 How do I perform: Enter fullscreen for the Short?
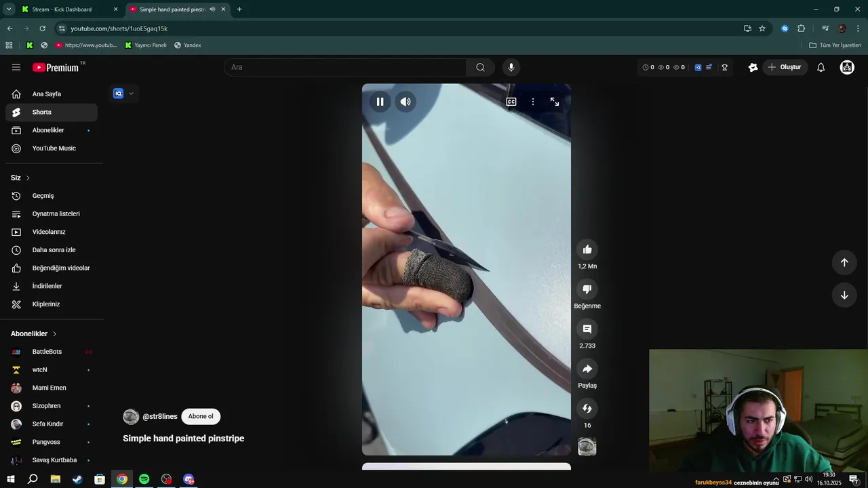click(x=555, y=102)
